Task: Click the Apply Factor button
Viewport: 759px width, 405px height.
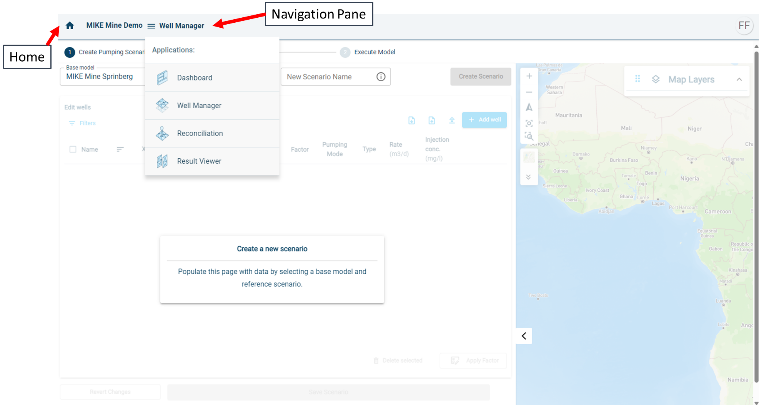Action: click(x=473, y=361)
